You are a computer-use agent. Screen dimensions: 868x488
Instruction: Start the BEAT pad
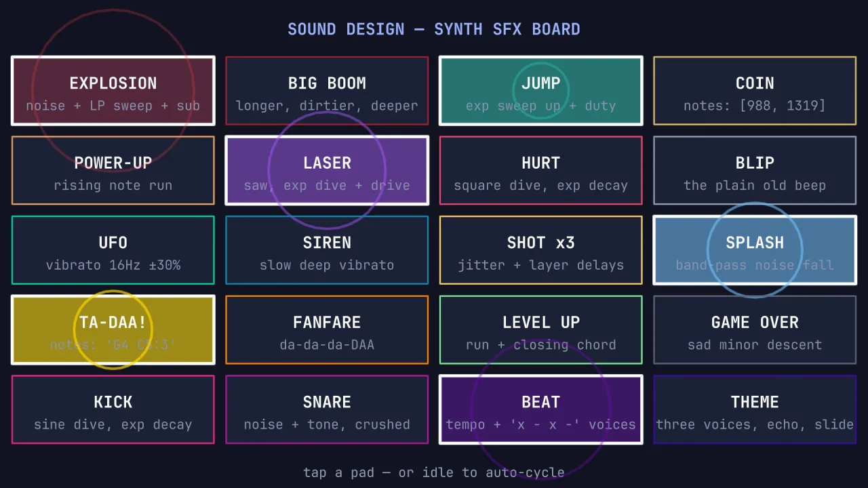point(541,409)
